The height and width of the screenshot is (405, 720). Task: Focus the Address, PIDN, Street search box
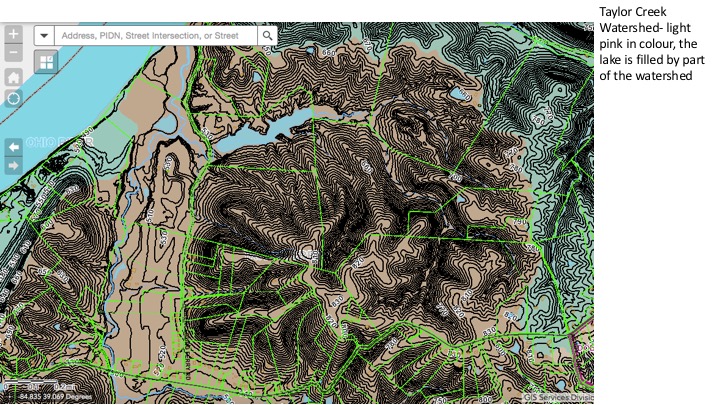[156, 35]
